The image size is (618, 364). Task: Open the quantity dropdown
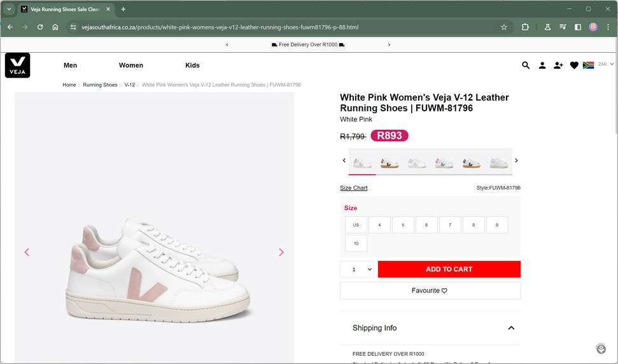pos(359,269)
